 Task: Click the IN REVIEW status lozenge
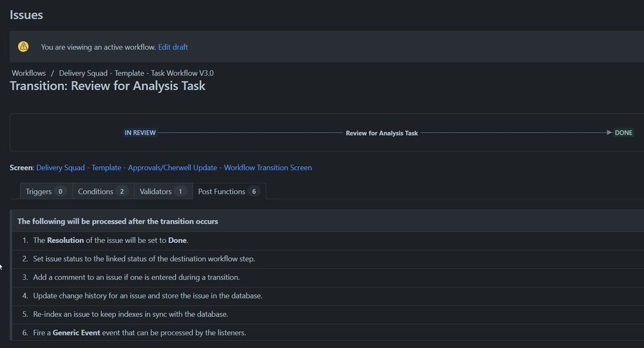pos(140,133)
